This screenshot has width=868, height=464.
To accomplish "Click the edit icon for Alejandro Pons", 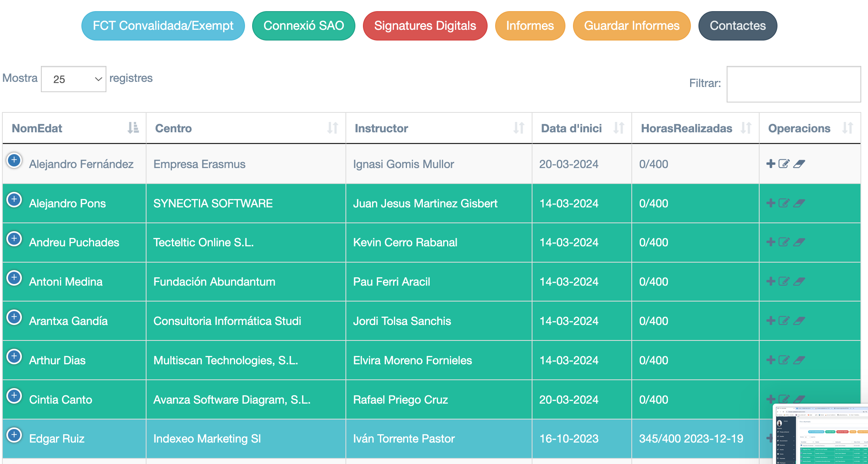I will (x=783, y=203).
